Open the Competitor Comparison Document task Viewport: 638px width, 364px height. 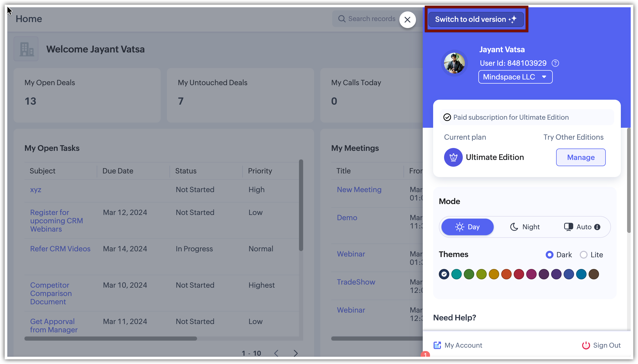coord(51,293)
